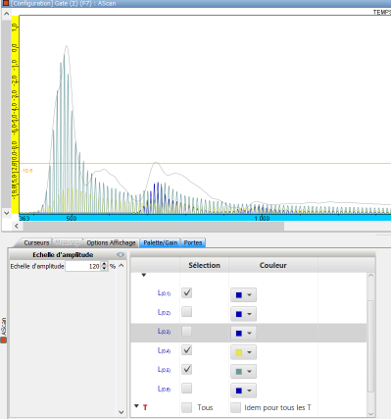Click the horizontal scrollbar thumb under the graph

pyautogui.click(x=153, y=226)
